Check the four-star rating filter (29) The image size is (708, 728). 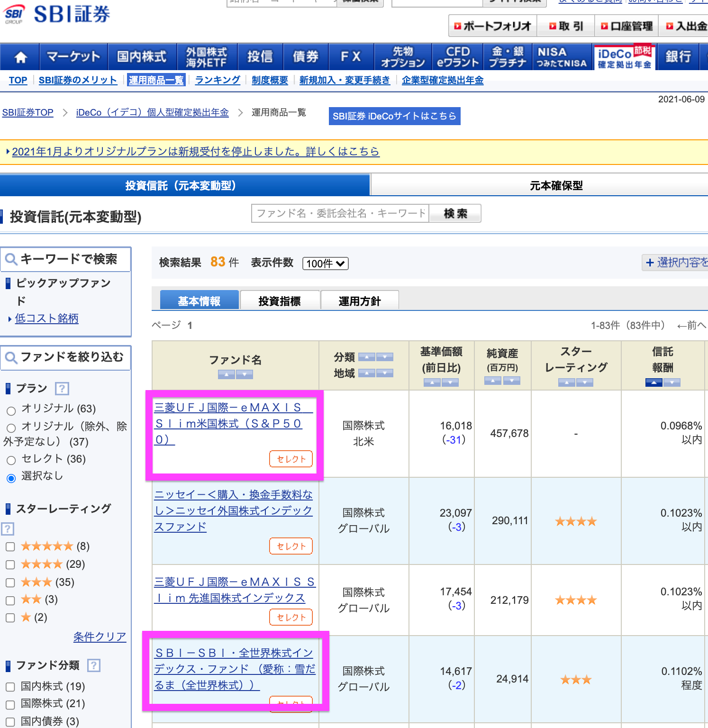(x=10, y=564)
